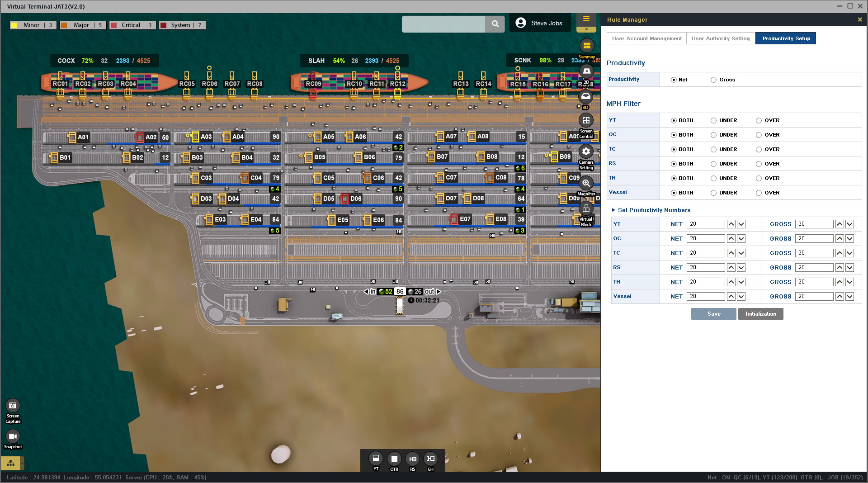
Task: Open the Virtual Block tool
Action: point(586,208)
